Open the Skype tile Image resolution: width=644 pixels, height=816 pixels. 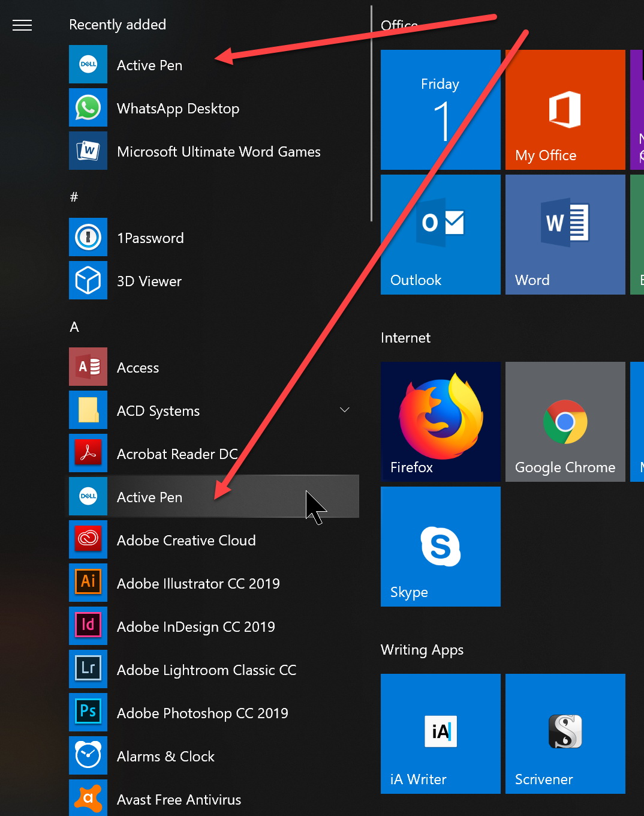(x=441, y=547)
